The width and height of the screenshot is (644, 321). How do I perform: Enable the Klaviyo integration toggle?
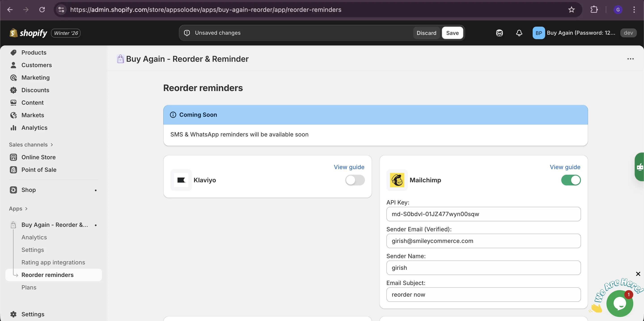(x=355, y=180)
